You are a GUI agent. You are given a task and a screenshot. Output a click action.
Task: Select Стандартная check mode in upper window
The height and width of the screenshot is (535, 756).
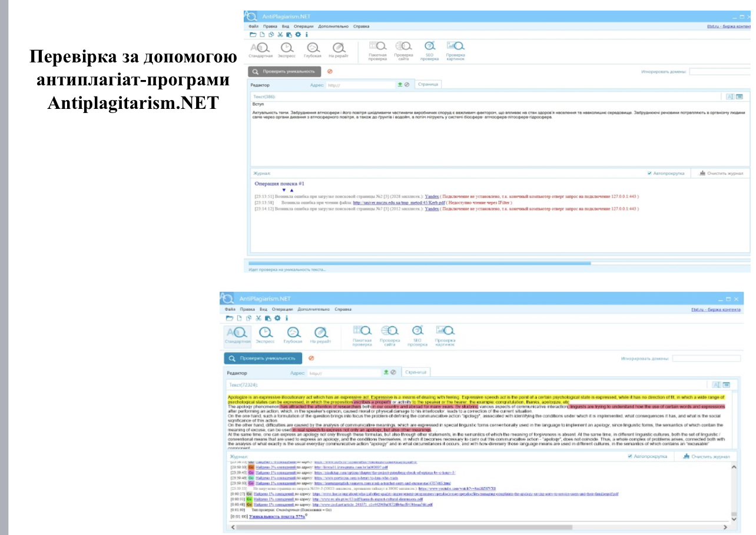point(261,51)
